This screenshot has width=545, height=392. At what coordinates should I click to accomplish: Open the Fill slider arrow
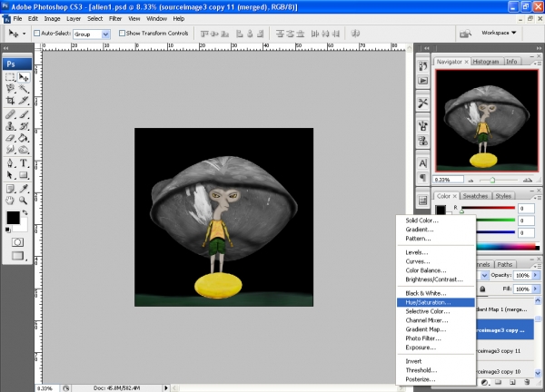coord(536,289)
